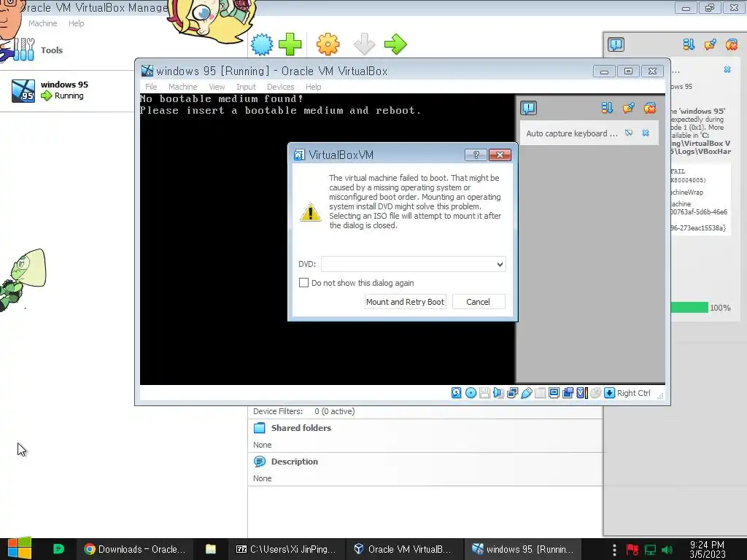
Task: Click display indicator in VM status bar
Action: click(x=554, y=393)
